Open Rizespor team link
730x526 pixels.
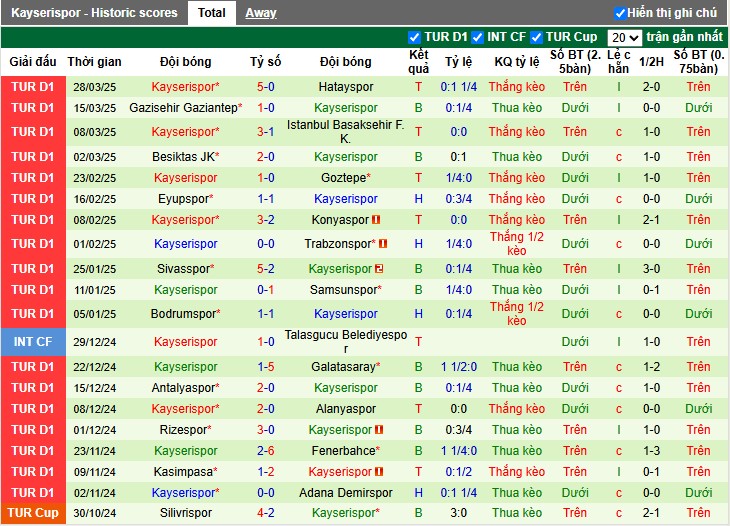coord(183,430)
